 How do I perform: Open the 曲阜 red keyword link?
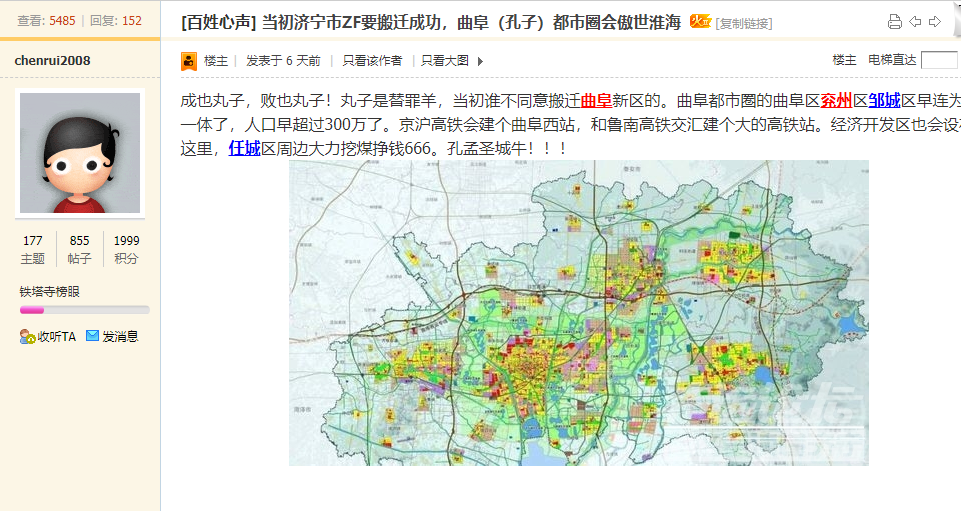point(596,100)
